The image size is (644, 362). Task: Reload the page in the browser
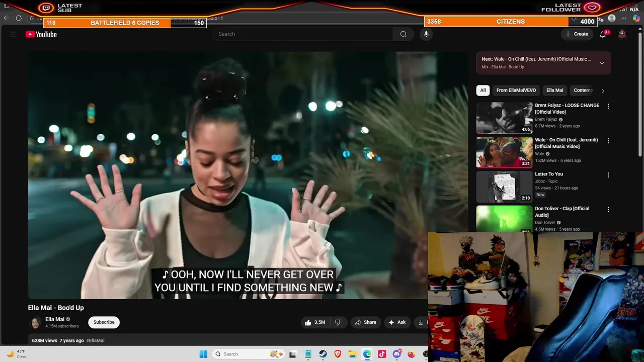coord(19,18)
